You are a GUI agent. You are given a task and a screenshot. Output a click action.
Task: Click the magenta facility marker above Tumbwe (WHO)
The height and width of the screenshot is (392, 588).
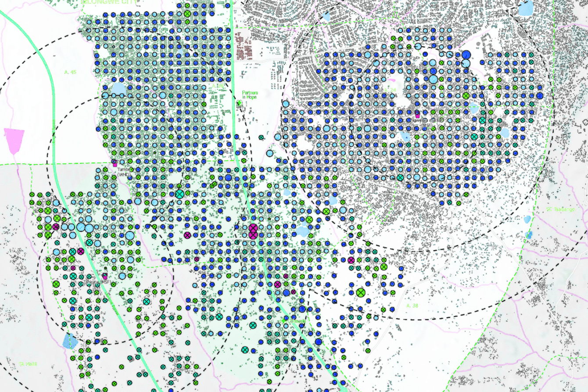(x=115, y=165)
